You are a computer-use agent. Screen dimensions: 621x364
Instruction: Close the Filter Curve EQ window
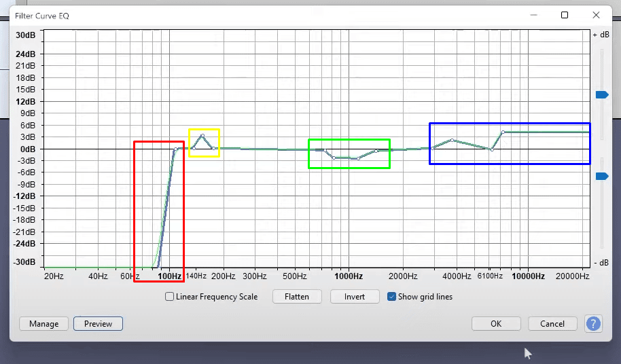tap(596, 15)
